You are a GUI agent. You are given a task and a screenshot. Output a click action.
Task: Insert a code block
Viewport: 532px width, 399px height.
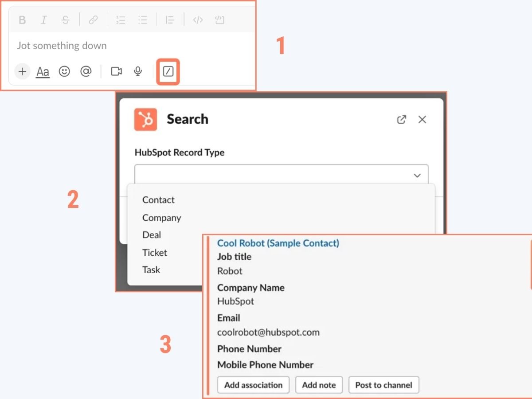click(x=219, y=20)
